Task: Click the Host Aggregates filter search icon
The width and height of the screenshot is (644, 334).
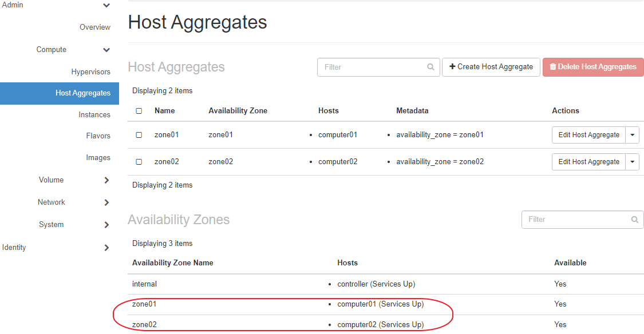Action: coord(430,67)
